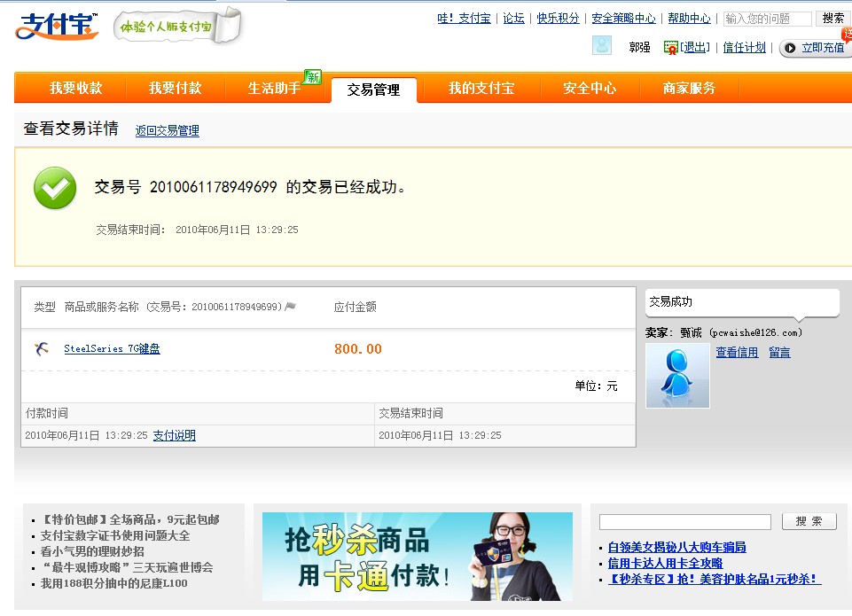This screenshot has height=616, width=852.
Task: Click the 单位: 元 label
Action: tap(596, 386)
